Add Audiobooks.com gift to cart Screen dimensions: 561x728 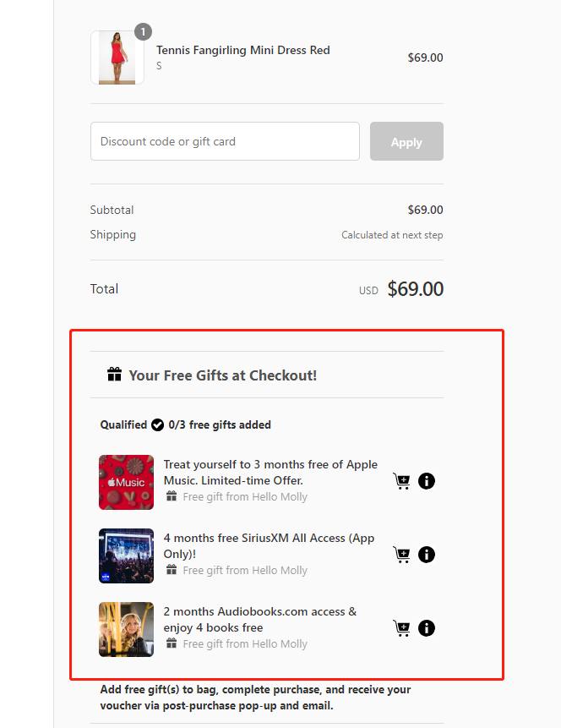click(x=402, y=628)
